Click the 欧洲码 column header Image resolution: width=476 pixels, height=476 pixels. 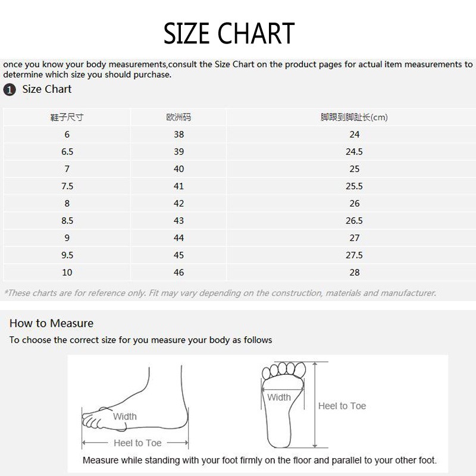pos(178,117)
